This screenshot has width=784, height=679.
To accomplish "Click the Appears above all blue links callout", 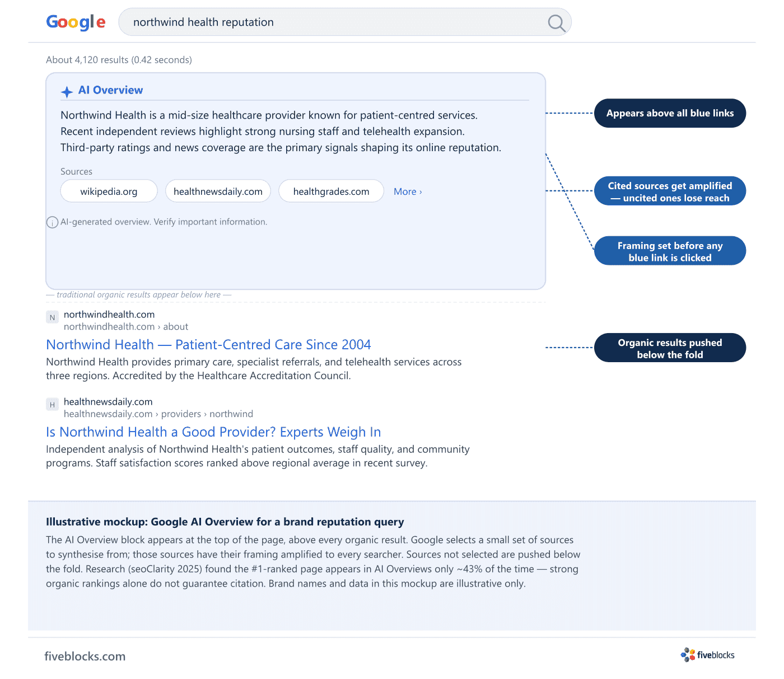I will coord(670,113).
